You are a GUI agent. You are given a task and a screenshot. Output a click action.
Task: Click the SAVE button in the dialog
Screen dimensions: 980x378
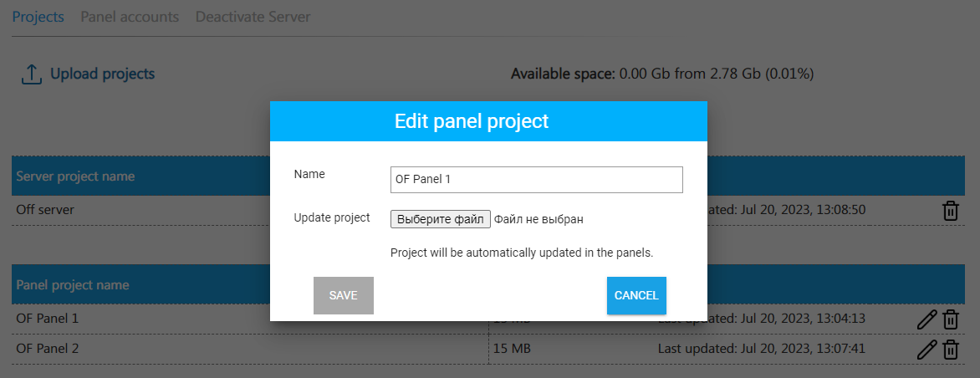click(x=343, y=295)
